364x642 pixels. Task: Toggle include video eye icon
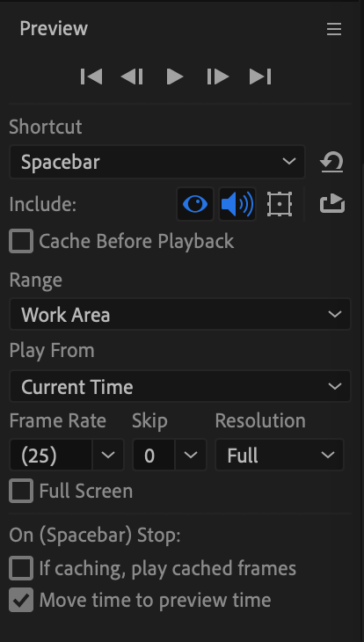pos(195,204)
